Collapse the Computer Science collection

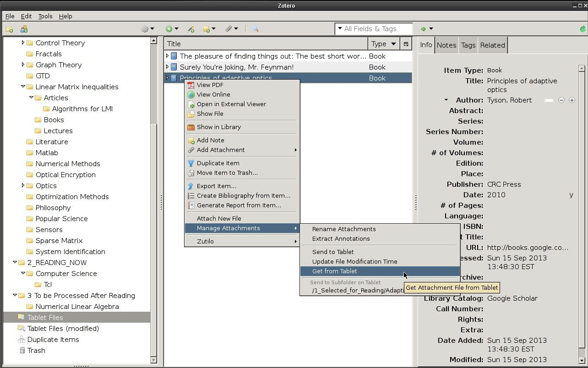23,274
